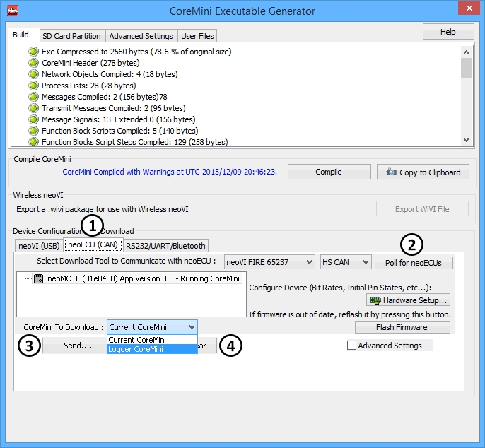Screen dimensions: 485x448
Task: Click green icon beside Process Lists entry
Action: 33,86
